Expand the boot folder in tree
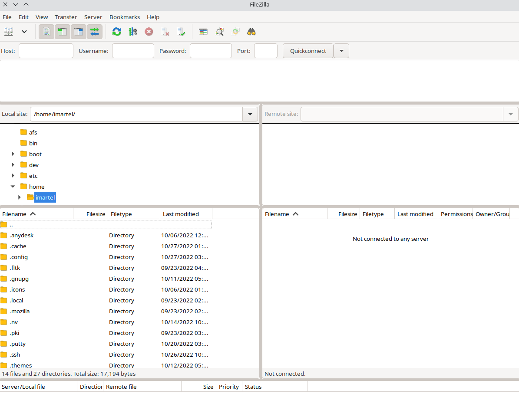Image resolution: width=519 pixels, height=420 pixels. click(13, 154)
